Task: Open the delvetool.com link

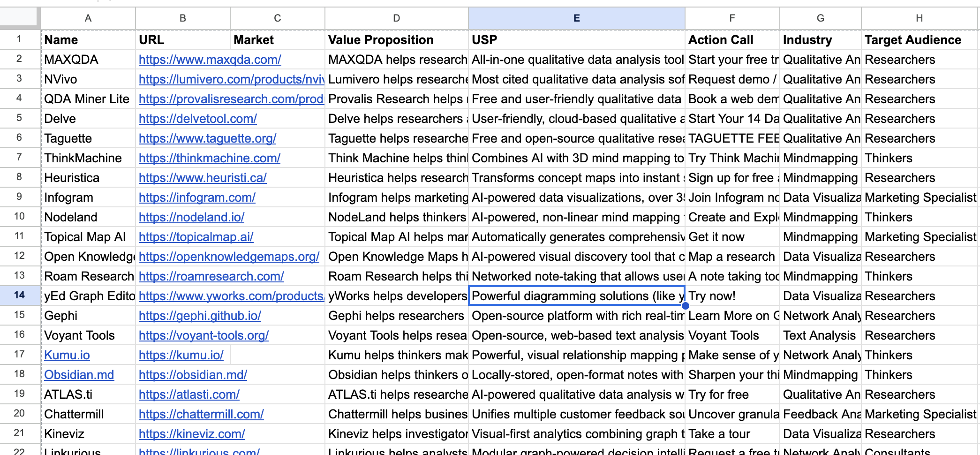Action: click(x=198, y=119)
